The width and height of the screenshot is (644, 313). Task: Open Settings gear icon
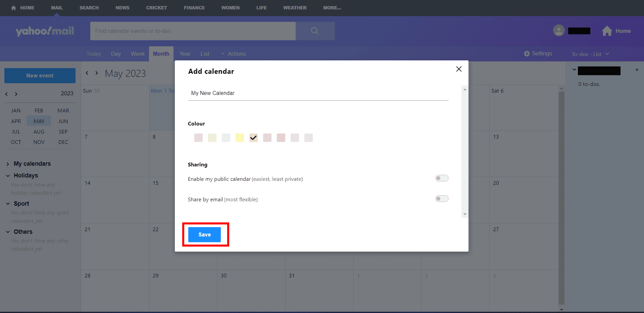tap(527, 54)
